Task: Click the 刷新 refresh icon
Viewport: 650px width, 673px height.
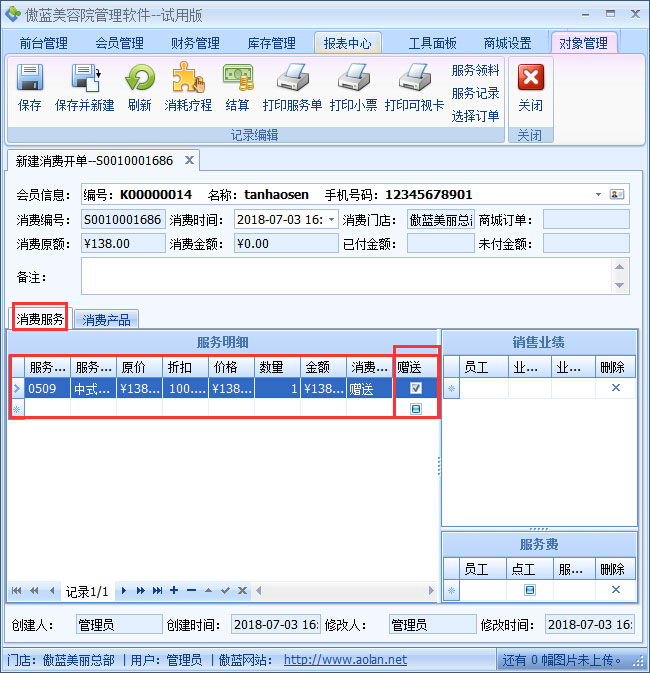Action: click(139, 79)
